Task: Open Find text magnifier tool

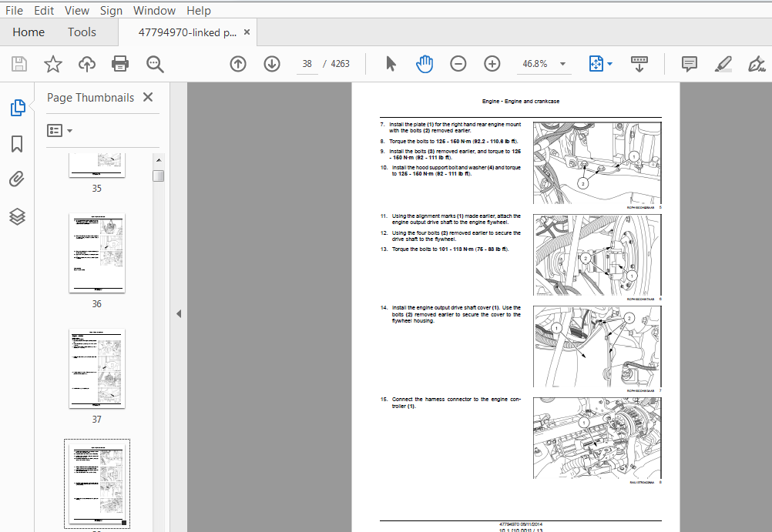Action: coord(155,64)
